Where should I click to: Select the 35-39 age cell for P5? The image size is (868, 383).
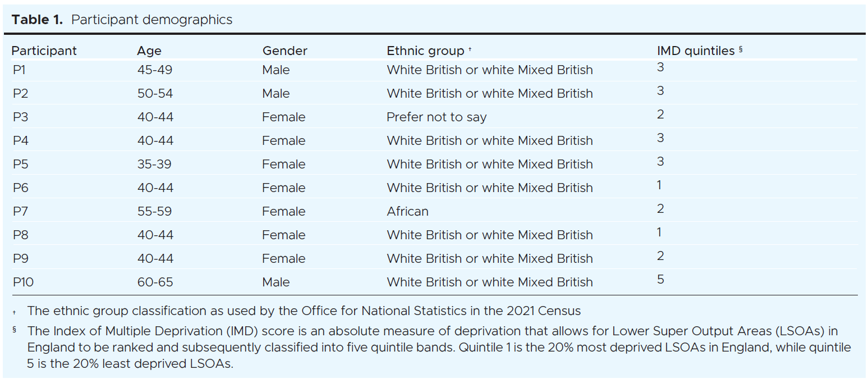154,165
